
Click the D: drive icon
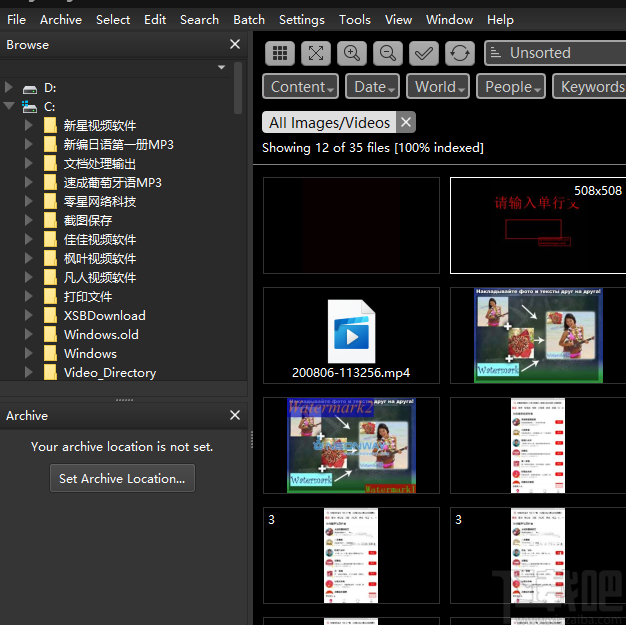point(30,88)
